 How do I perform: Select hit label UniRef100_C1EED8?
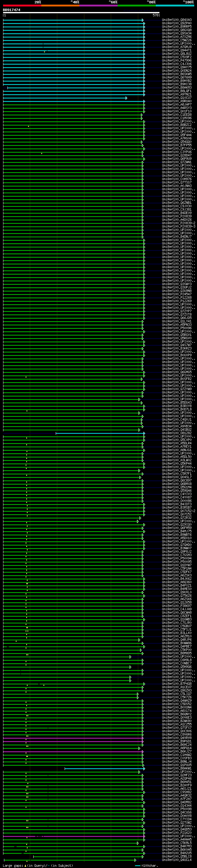(x=177, y=115)
